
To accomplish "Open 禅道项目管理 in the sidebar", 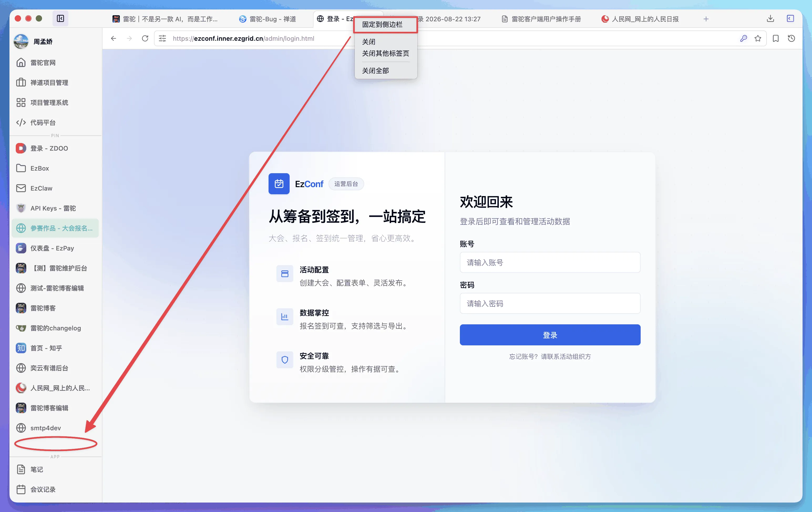I will pos(55,83).
